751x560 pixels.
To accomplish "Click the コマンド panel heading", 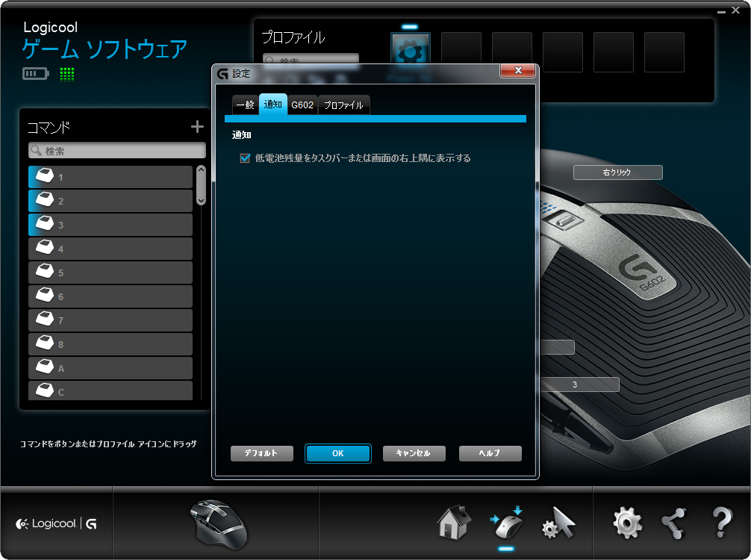I will click(x=49, y=128).
